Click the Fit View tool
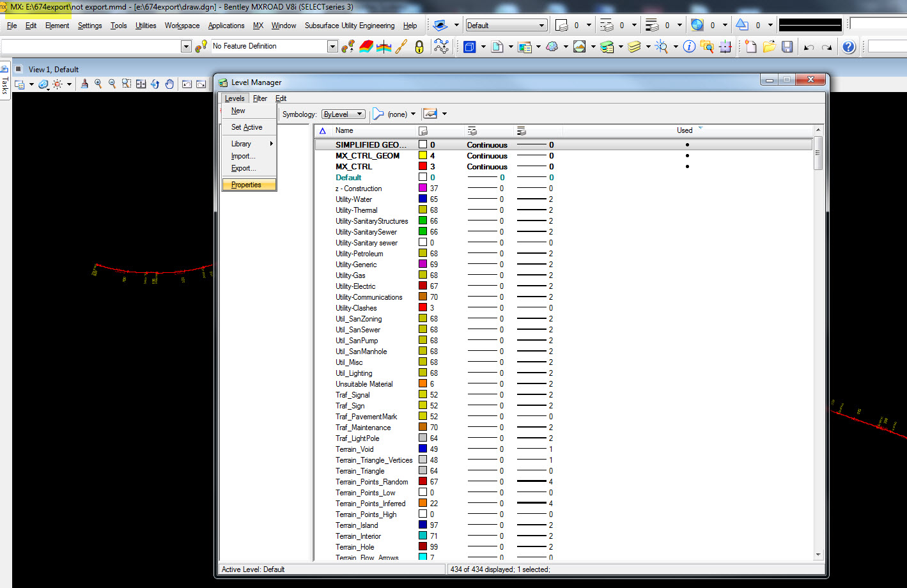Viewport: 907px width, 588px height. coord(141,84)
